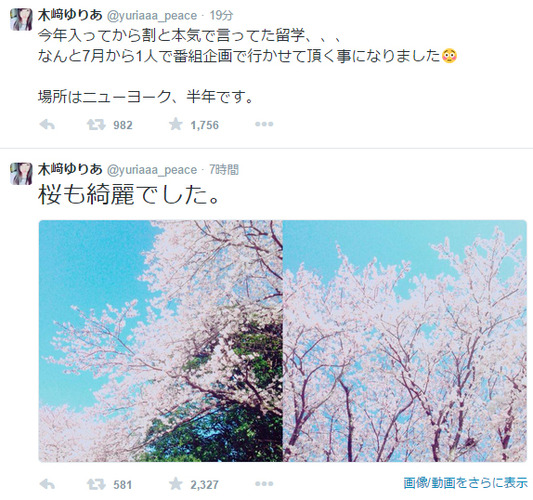
Task: Expand the 桜も綺麗でした tweet text
Action: tap(129, 195)
